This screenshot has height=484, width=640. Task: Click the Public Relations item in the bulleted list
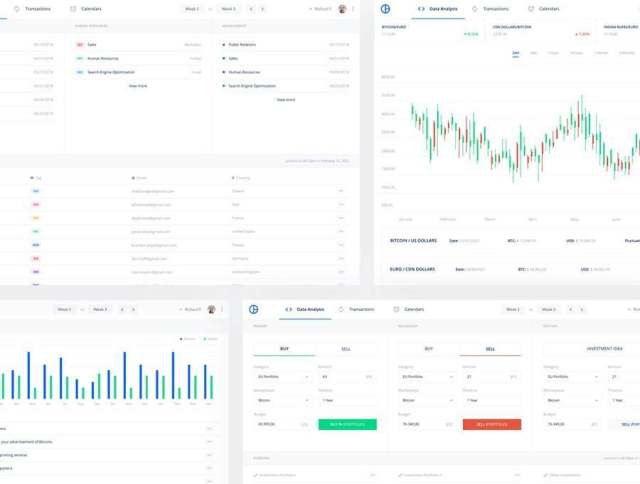click(x=242, y=44)
